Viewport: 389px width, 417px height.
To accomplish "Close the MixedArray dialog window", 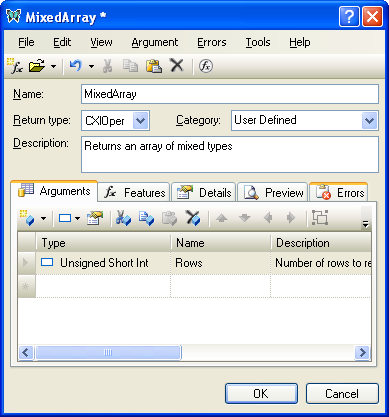I will (372, 16).
